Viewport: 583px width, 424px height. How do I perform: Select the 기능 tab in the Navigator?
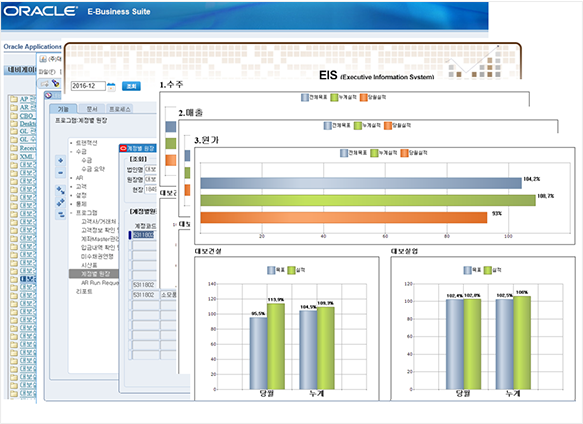(63, 109)
